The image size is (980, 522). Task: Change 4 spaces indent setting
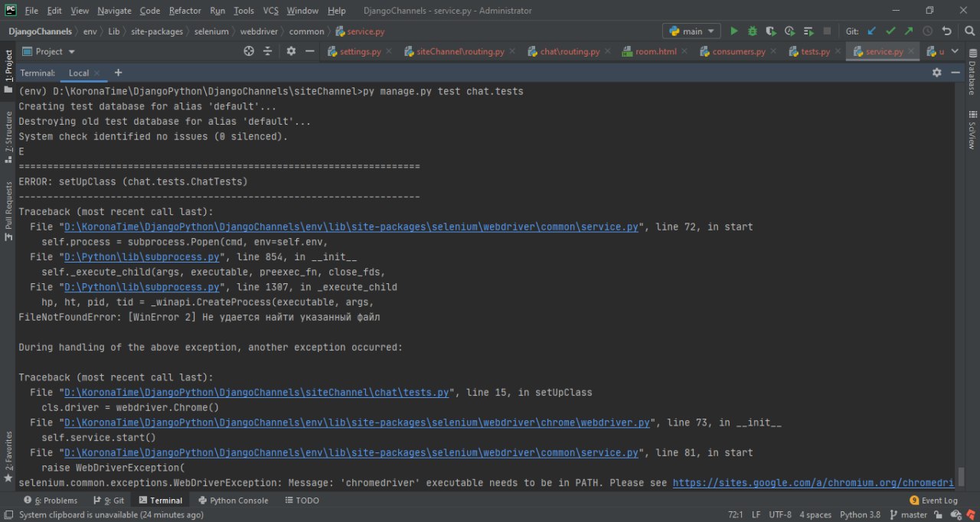pos(815,514)
